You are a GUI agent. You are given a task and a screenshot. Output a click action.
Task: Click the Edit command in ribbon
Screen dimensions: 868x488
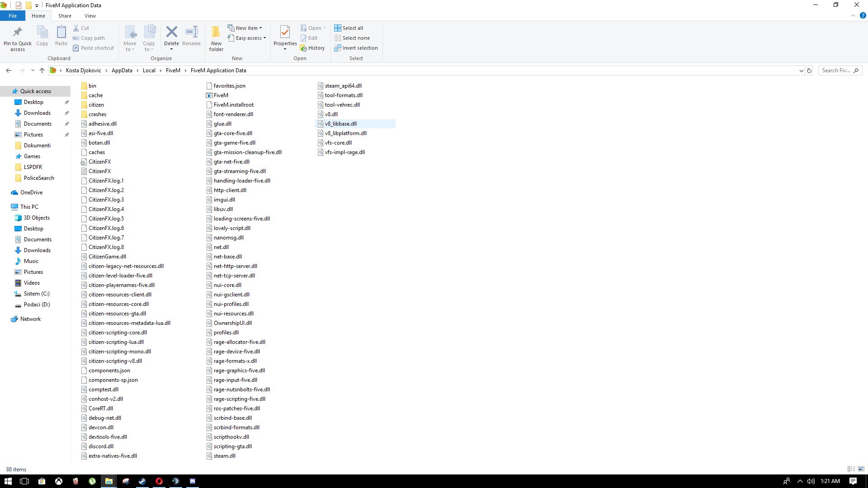point(309,38)
